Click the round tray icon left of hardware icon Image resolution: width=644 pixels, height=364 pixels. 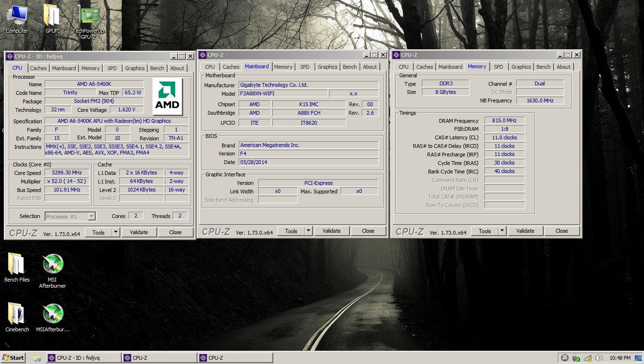564,358
